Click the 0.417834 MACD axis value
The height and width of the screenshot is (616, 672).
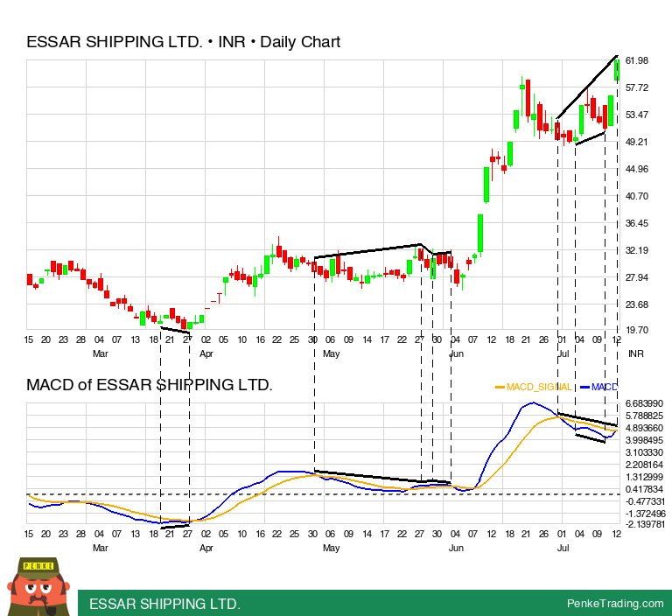(644, 489)
